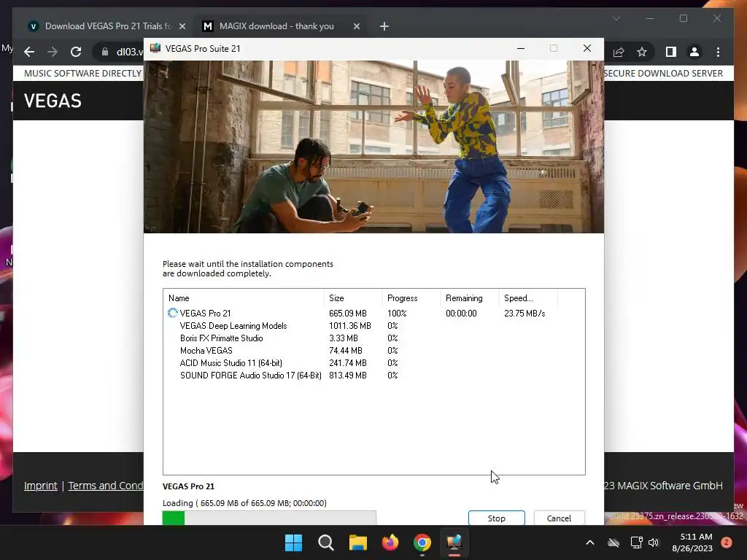Click the Progress column header
747x560 pixels.
[411, 298]
